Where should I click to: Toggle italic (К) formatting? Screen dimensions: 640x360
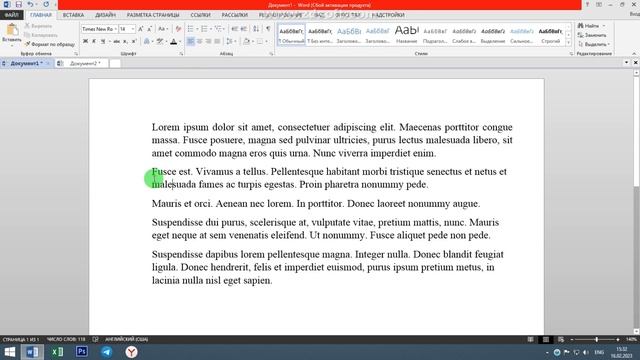tap(94, 41)
